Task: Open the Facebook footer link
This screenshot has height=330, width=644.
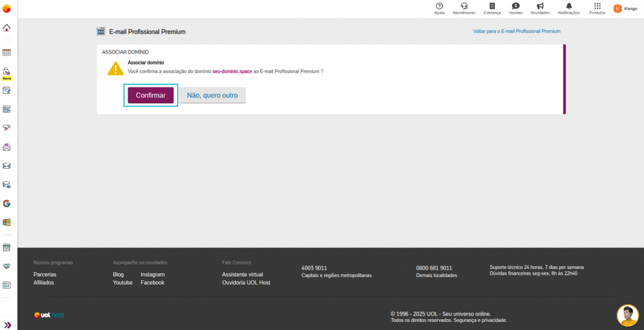Action: click(152, 283)
